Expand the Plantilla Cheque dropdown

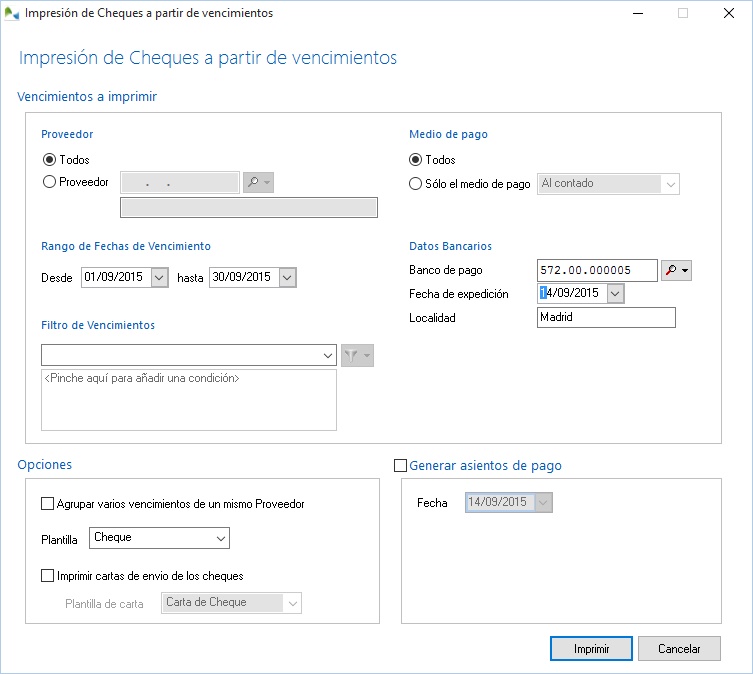pyautogui.click(x=220, y=538)
